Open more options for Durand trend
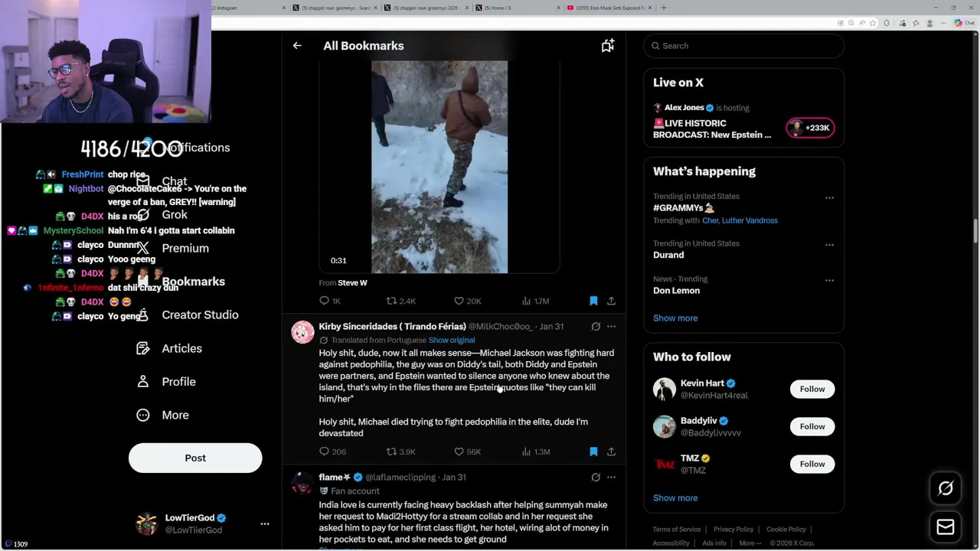 click(x=829, y=245)
